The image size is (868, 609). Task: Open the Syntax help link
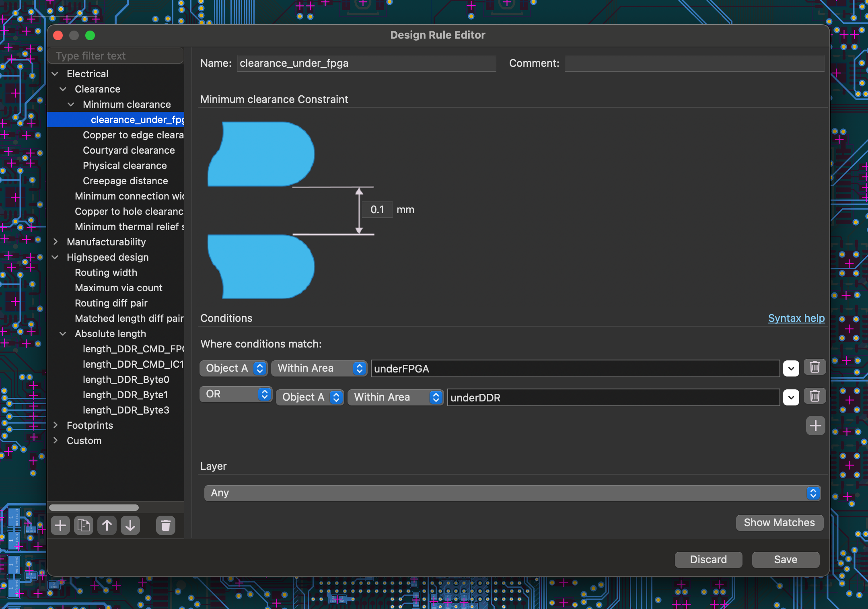point(796,318)
